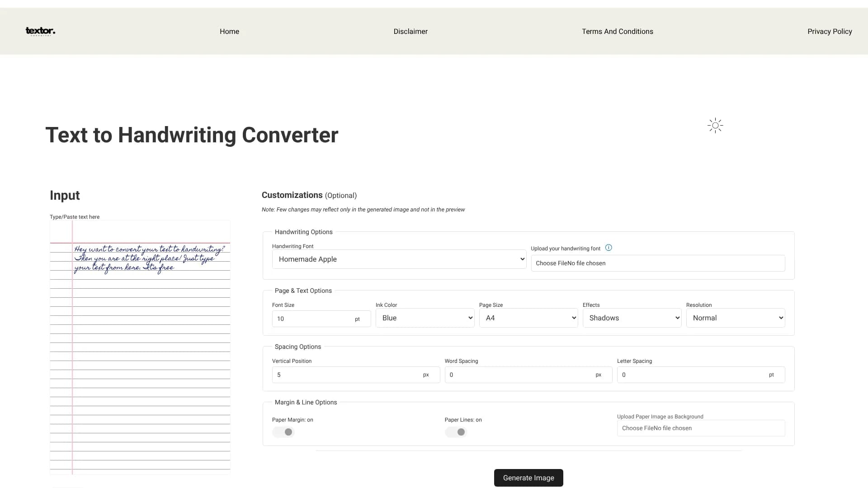Open the Ink Color dropdown

pyautogui.click(x=425, y=318)
